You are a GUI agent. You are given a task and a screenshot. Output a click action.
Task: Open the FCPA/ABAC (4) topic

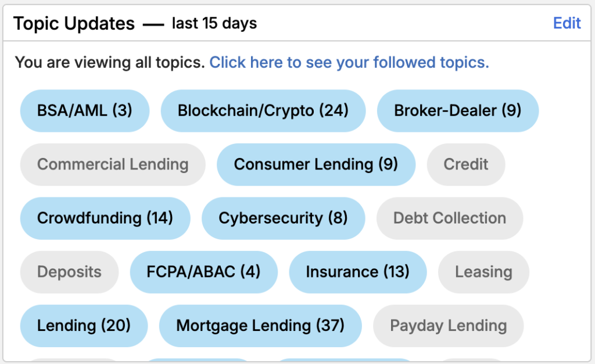[203, 272]
